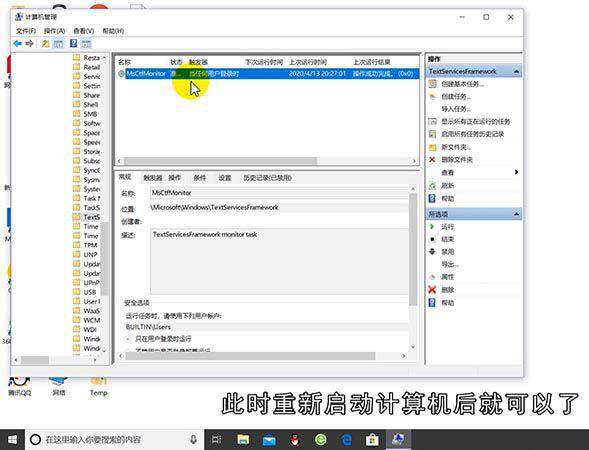Toggle the action pane toolbar icon
The image size is (589, 450).
coord(86,44)
